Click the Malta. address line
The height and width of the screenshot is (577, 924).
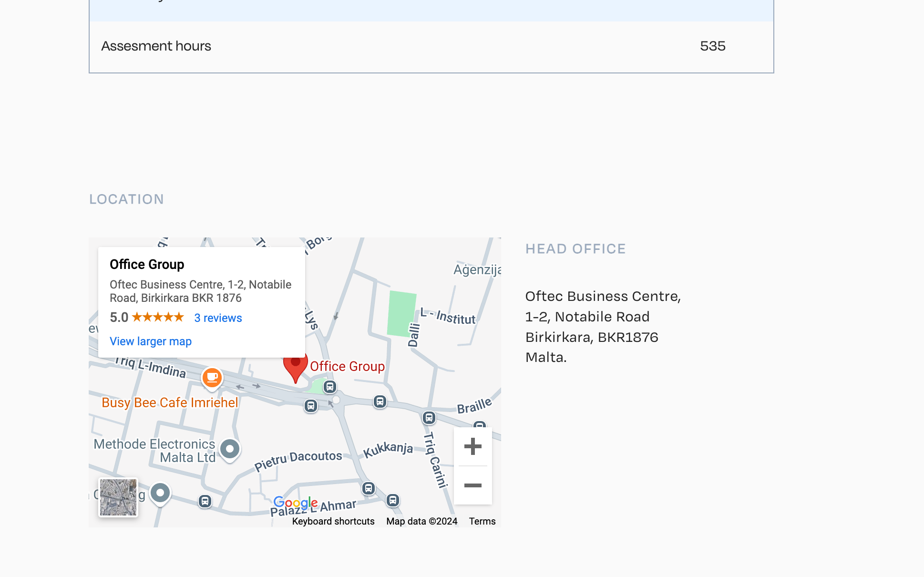pos(546,357)
